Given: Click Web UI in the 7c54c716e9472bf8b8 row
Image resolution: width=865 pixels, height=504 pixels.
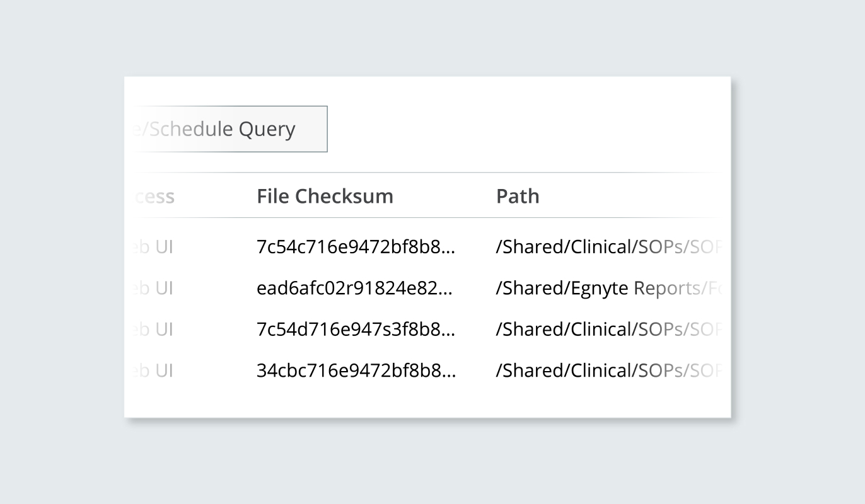Looking at the screenshot, I should click(153, 247).
